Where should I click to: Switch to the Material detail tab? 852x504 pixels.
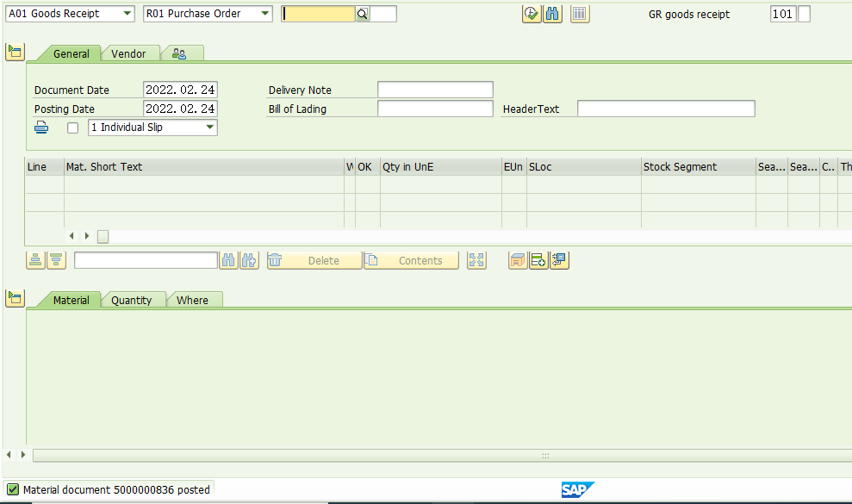pyautogui.click(x=72, y=300)
